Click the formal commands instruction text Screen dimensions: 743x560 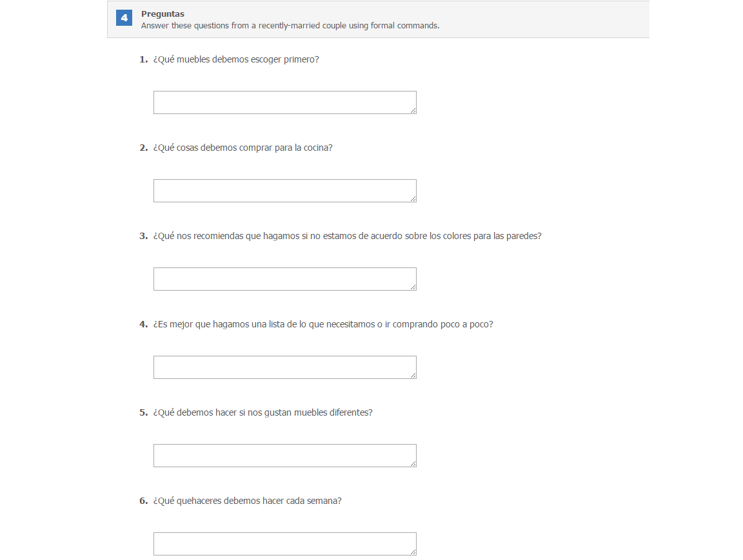pos(290,26)
